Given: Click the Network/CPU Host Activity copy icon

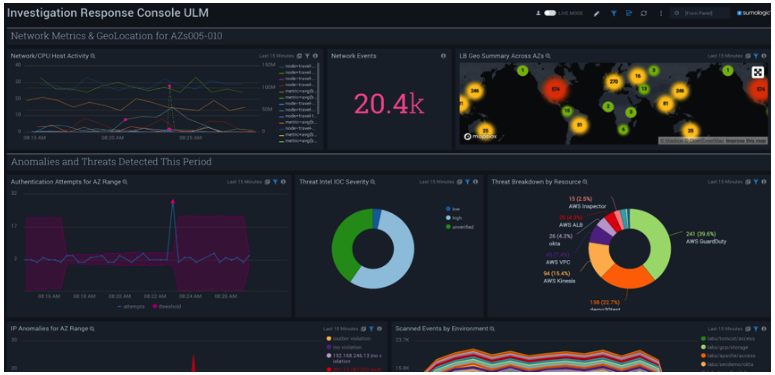Looking at the screenshot, I should coord(300,56).
